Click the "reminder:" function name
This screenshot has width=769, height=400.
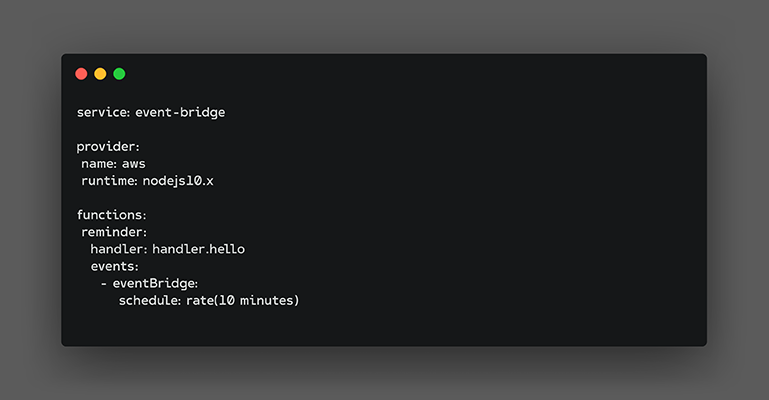[114, 232]
